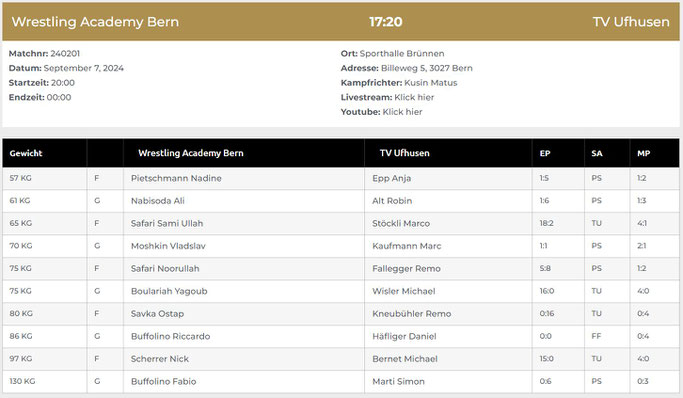
Task: Click wrestler name Pietschmann Nadine
Action: click(x=176, y=178)
